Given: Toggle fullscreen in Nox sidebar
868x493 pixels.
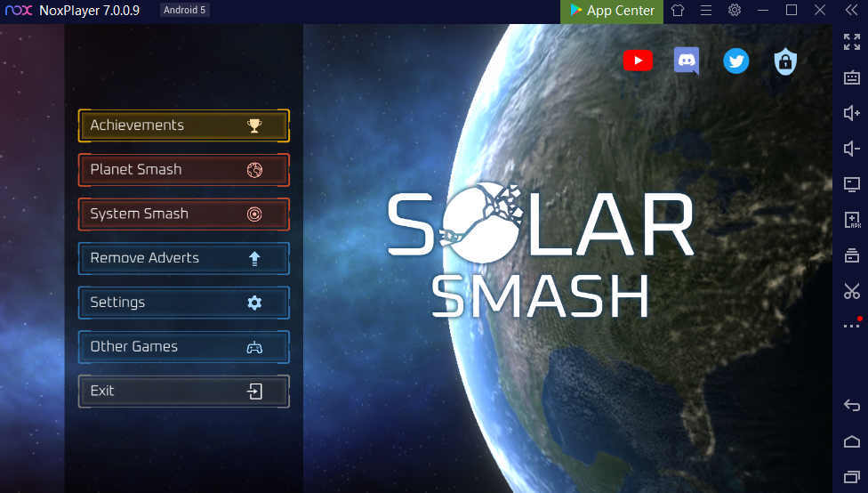Looking at the screenshot, I should [851, 42].
